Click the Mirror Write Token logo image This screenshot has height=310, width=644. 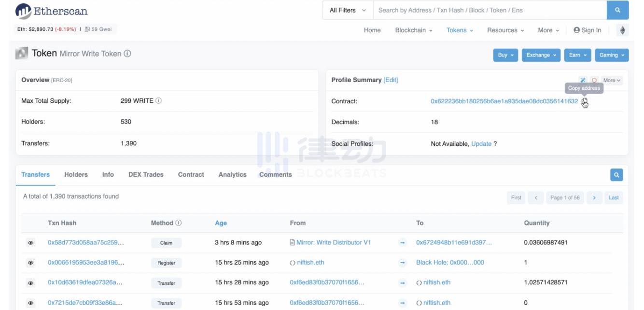22,54
